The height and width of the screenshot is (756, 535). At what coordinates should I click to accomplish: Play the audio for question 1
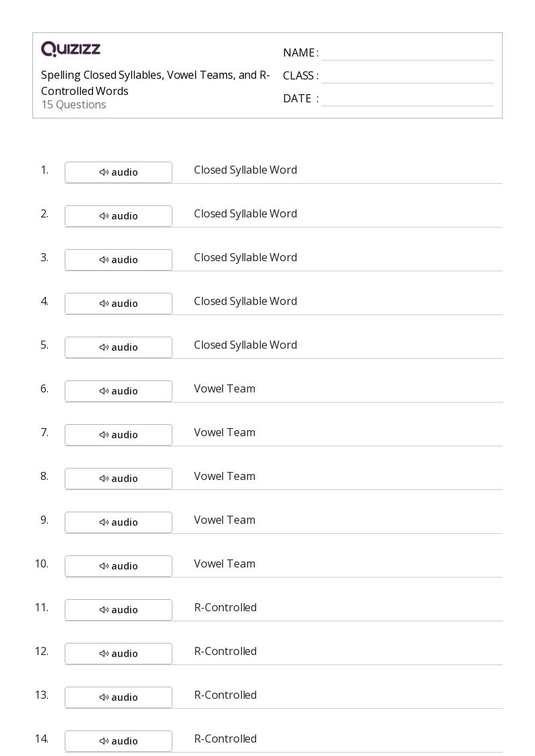118,172
